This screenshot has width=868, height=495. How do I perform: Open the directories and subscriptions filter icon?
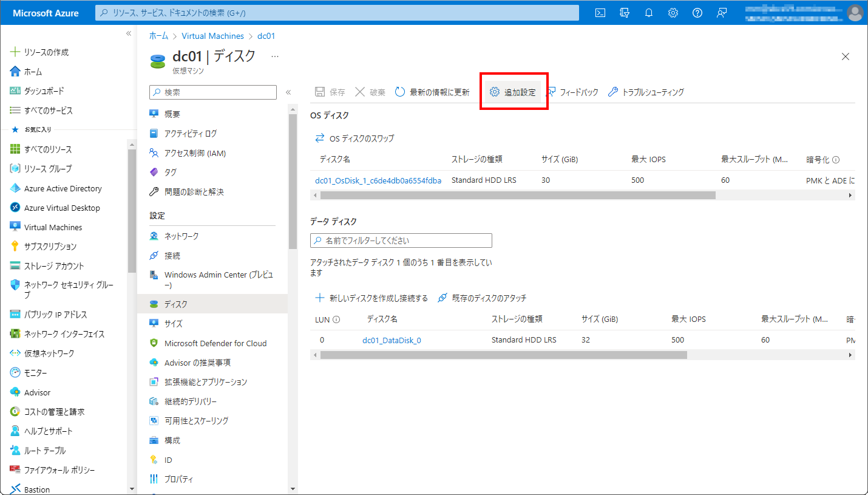(625, 13)
